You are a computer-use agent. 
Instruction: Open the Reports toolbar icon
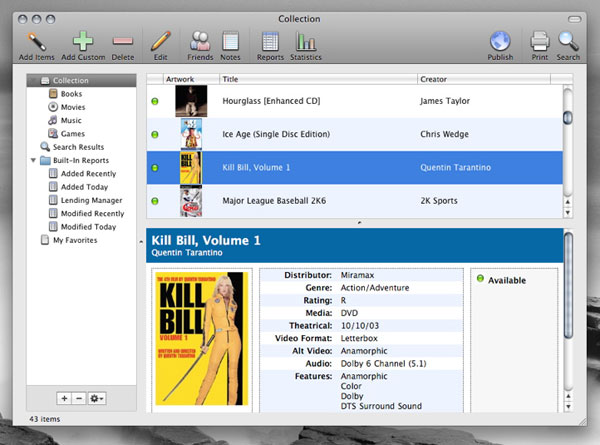(269, 42)
